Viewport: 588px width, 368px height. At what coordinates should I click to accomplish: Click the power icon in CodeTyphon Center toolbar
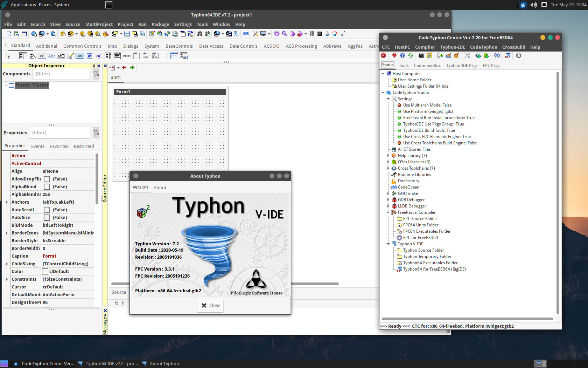pos(519,55)
